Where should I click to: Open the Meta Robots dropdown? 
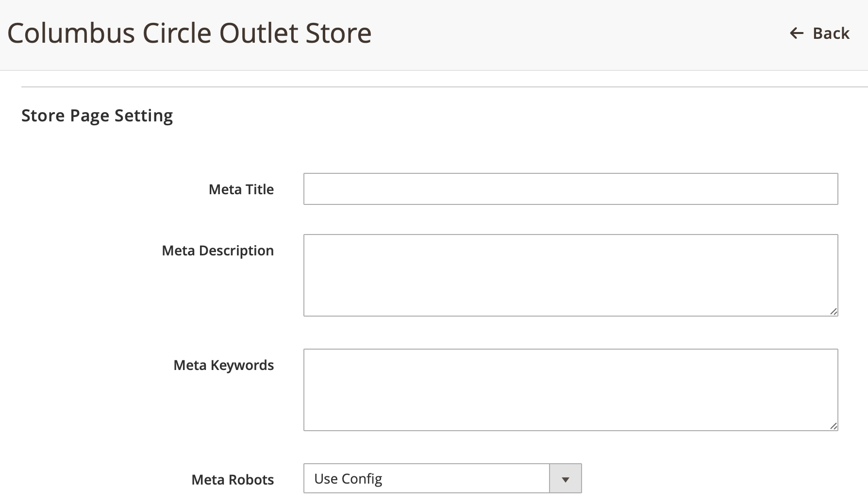click(442, 478)
